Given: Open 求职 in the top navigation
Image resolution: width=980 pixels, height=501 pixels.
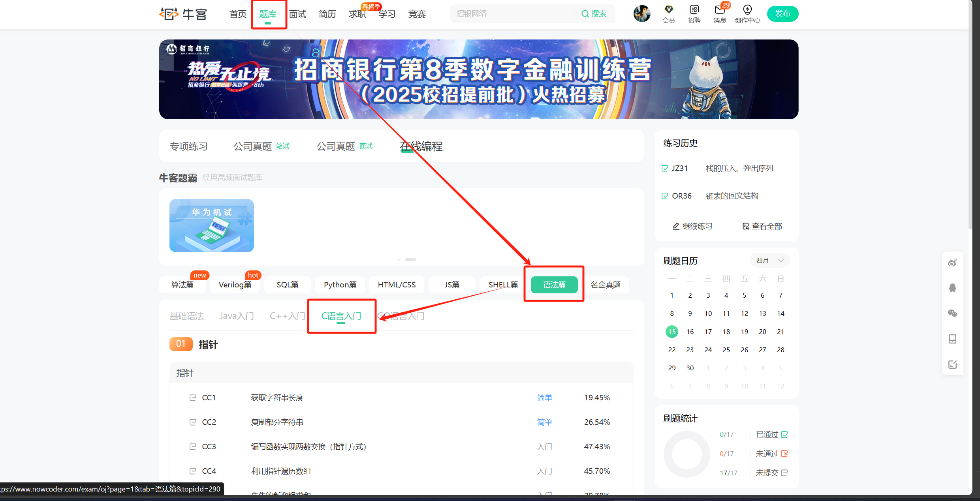Looking at the screenshot, I should (x=357, y=14).
